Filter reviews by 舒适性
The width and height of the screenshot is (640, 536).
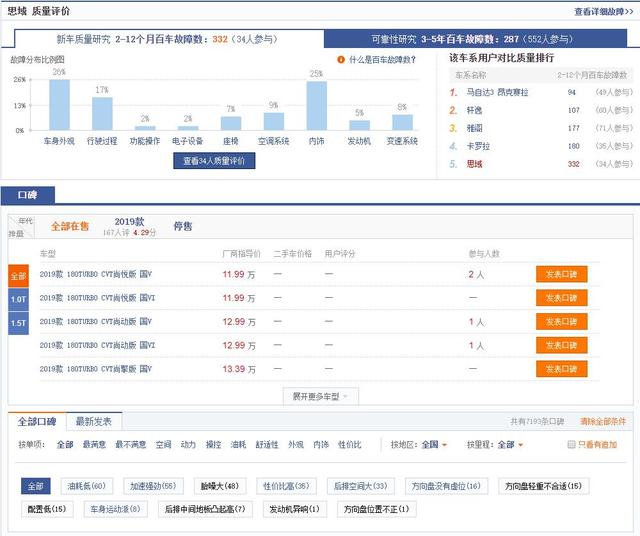(267, 445)
